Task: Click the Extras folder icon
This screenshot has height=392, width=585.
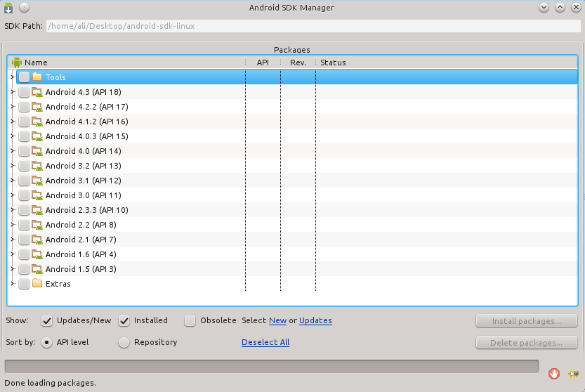Action: tap(37, 283)
